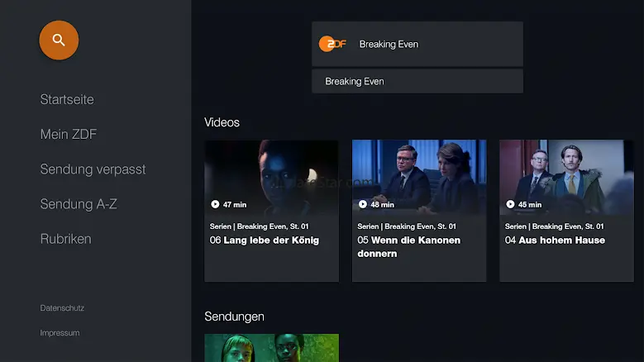The height and width of the screenshot is (362, 644).
Task: Open thumbnail of Aus hohem Hause
Action: [x=566, y=178]
